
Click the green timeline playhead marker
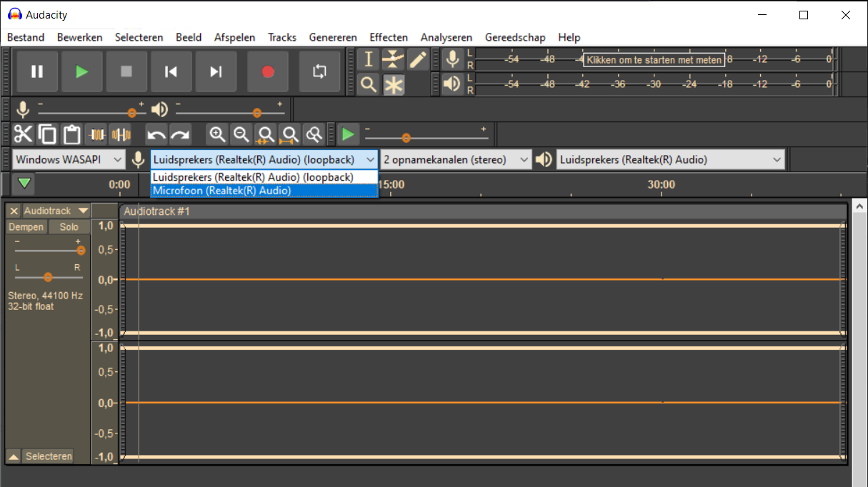click(25, 184)
